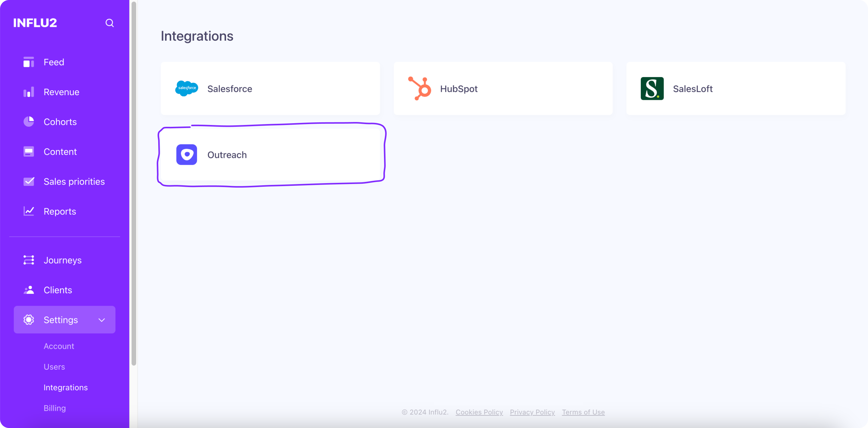
Task: Collapse the Settings submenu chevron
Action: click(102, 320)
